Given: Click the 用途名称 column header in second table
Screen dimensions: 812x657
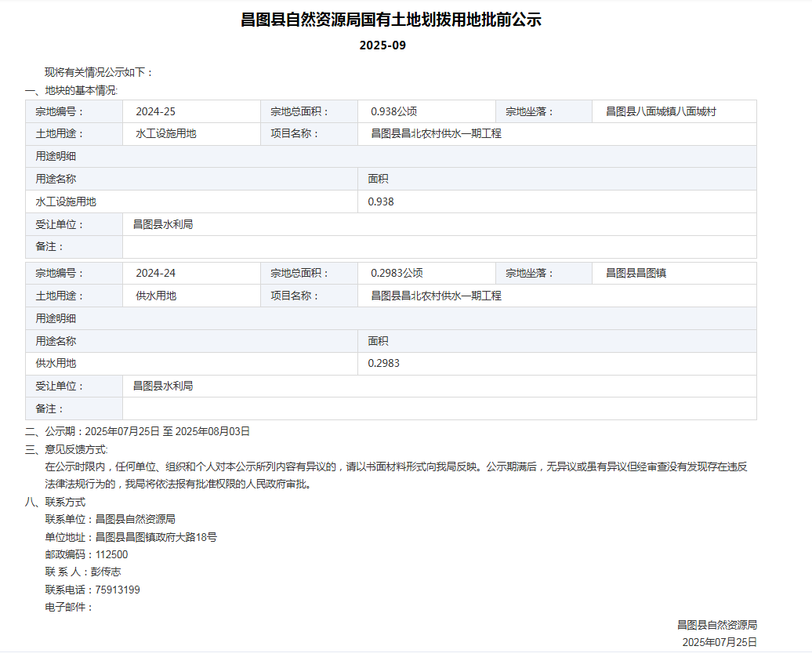Looking at the screenshot, I should pos(56,341).
